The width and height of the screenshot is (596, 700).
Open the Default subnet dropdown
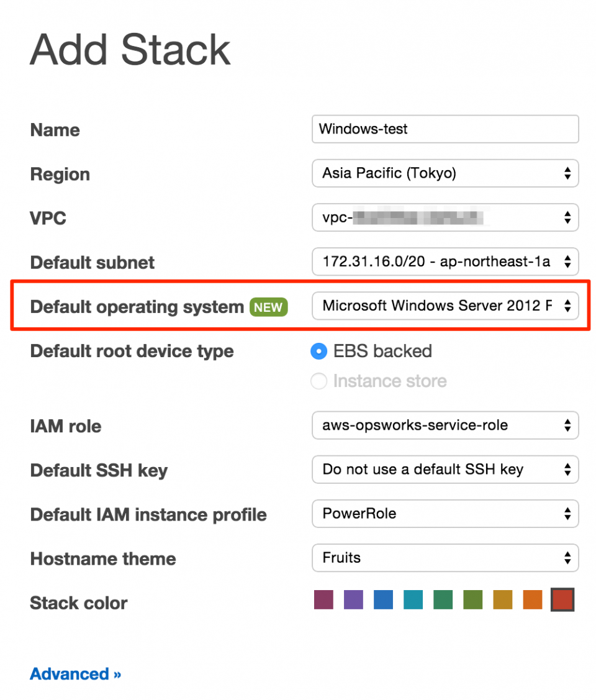point(445,261)
